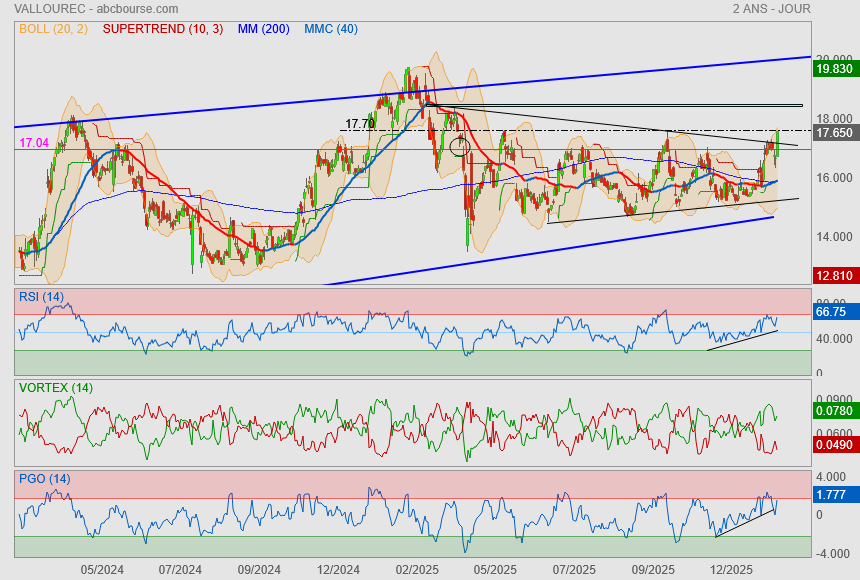Viewport: 860px width, 580px height.
Task: Click the green 17.650 current price tag
Action: coord(834,133)
